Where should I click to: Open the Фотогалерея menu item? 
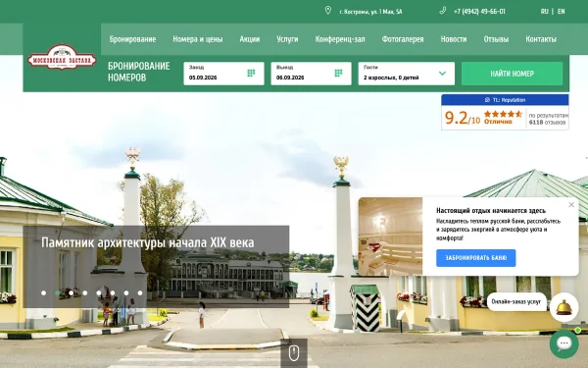click(x=403, y=39)
